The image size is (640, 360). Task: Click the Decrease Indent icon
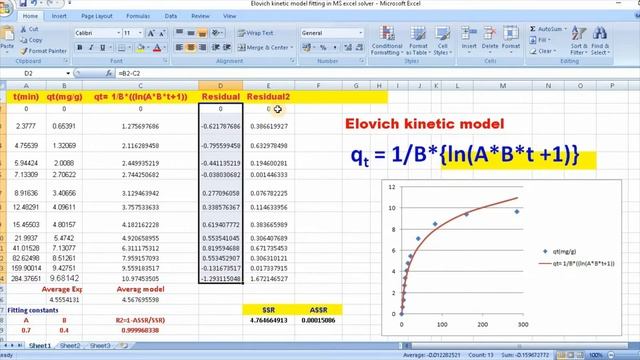[216, 48]
